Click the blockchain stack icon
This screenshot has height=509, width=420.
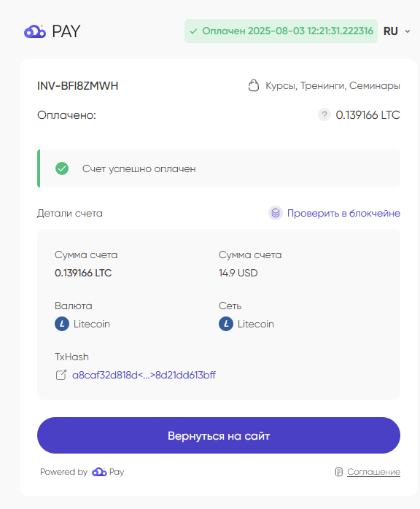click(x=275, y=213)
